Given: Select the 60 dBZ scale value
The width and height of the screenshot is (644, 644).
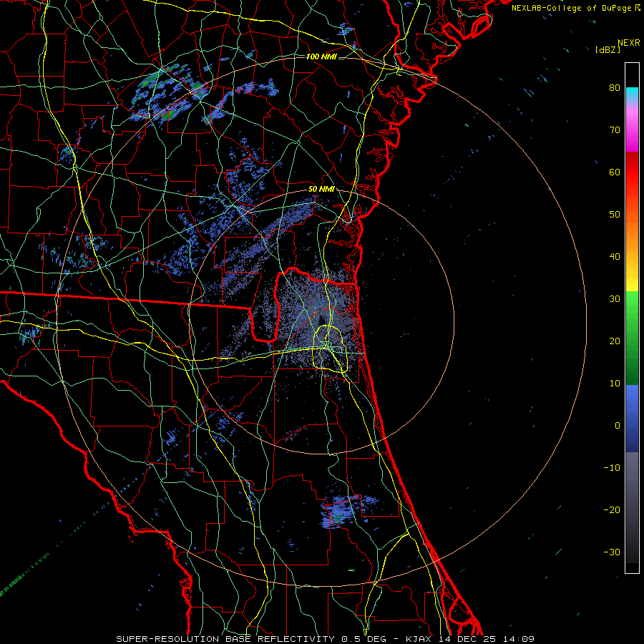Looking at the screenshot, I should click(x=615, y=172).
